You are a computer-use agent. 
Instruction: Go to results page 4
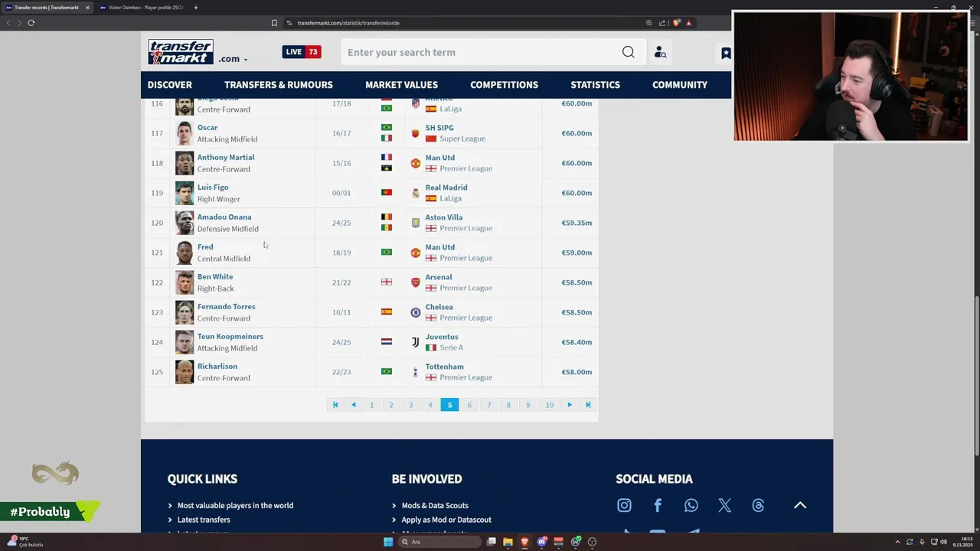pyautogui.click(x=430, y=405)
